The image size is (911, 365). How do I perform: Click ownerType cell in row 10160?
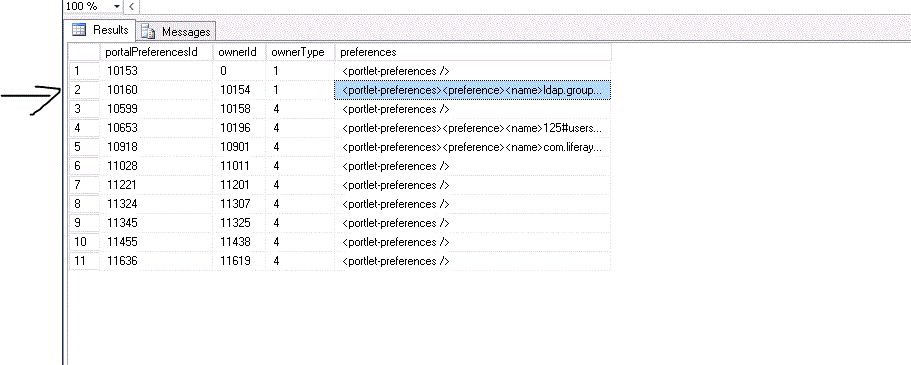pyautogui.click(x=300, y=90)
